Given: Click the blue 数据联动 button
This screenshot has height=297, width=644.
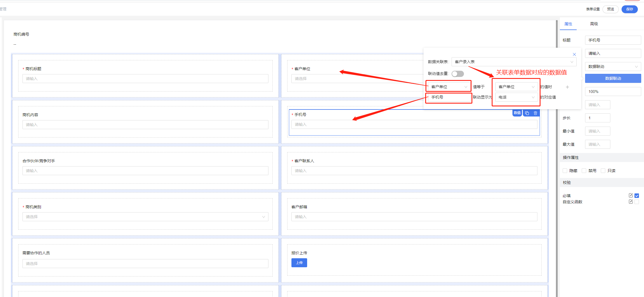Looking at the screenshot, I should pos(613,78).
